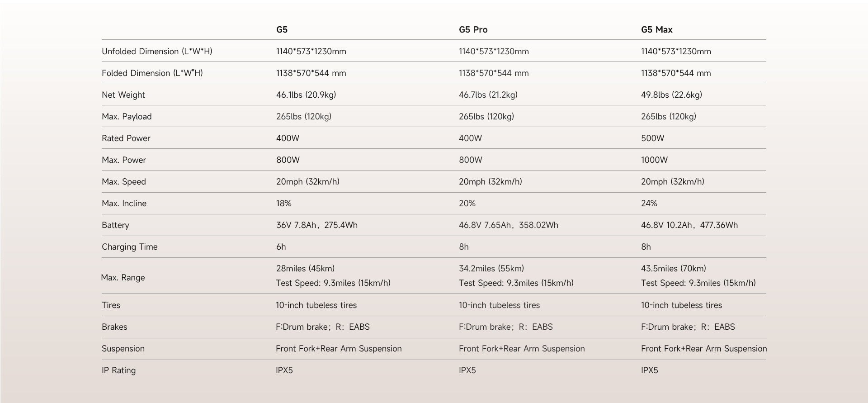Click the G5 Max column header

click(656, 30)
